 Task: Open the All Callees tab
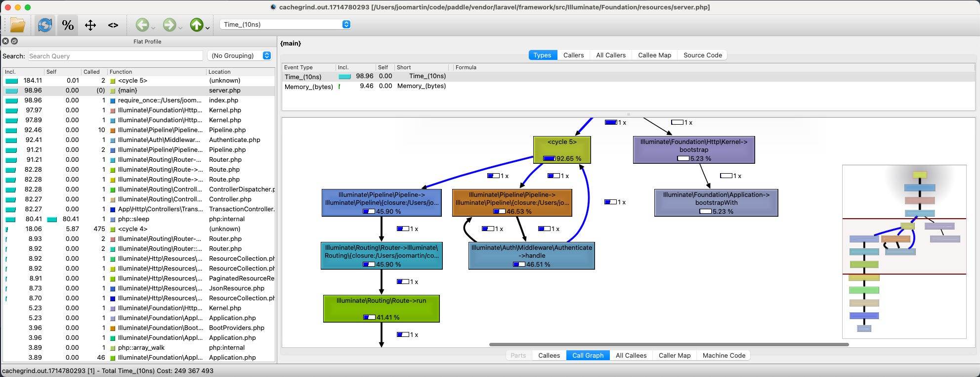tap(631, 355)
